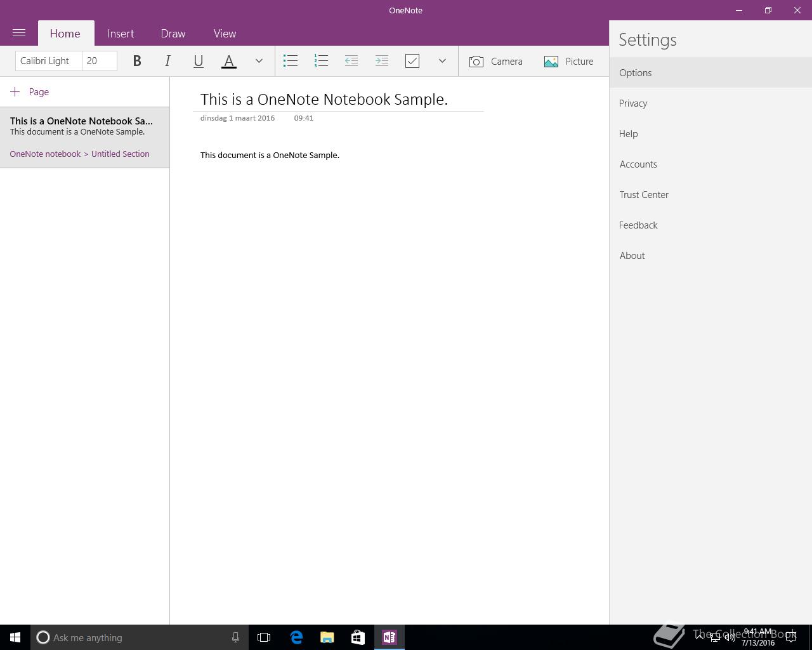Open the Calibri Light font name box

click(48, 61)
